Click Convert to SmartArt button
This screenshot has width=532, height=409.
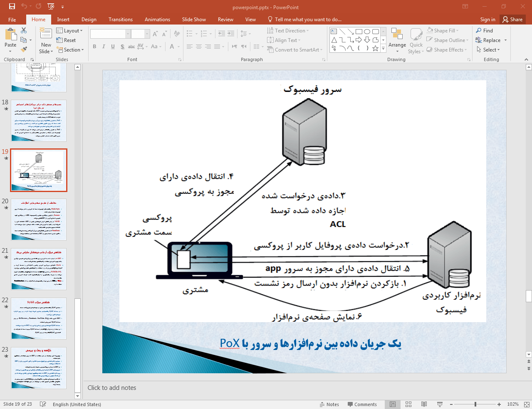tap(294, 49)
